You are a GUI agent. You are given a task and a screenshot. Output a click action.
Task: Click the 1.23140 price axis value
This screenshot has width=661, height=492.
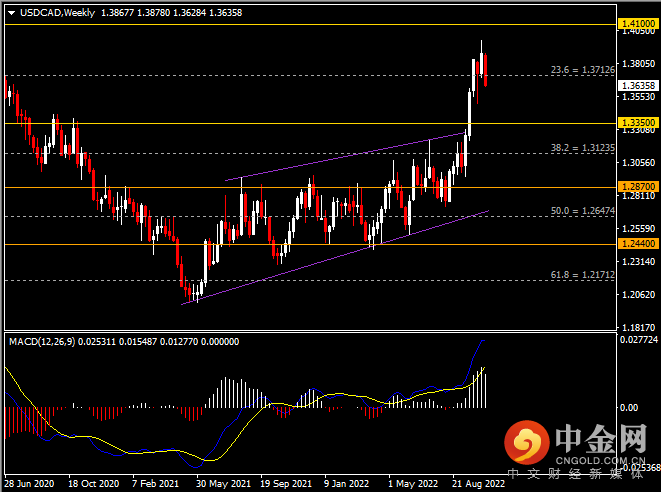tap(639, 261)
